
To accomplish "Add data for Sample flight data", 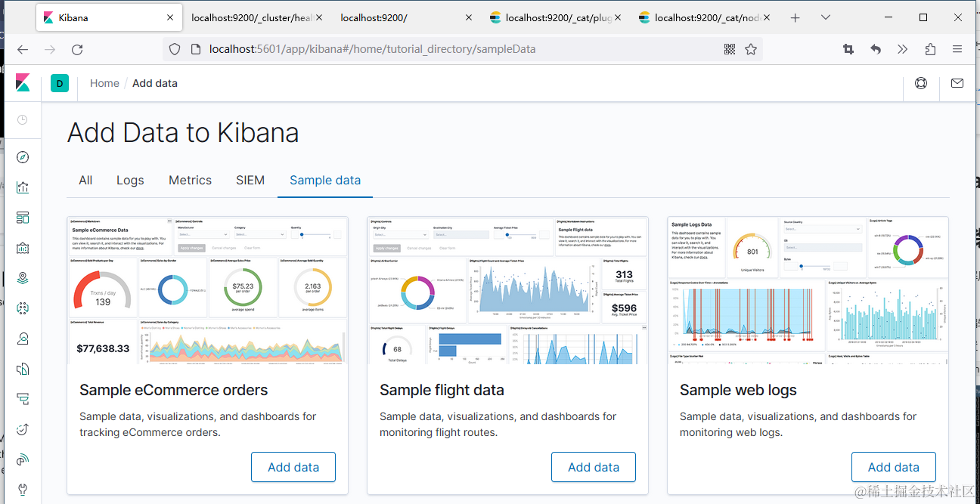I will (594, 467).
